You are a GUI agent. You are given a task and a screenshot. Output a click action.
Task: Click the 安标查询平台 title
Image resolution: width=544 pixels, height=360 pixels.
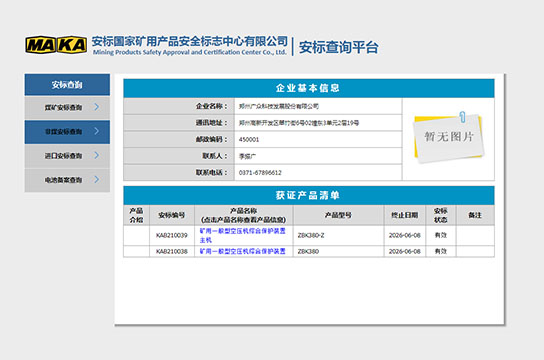coord(338,47)
